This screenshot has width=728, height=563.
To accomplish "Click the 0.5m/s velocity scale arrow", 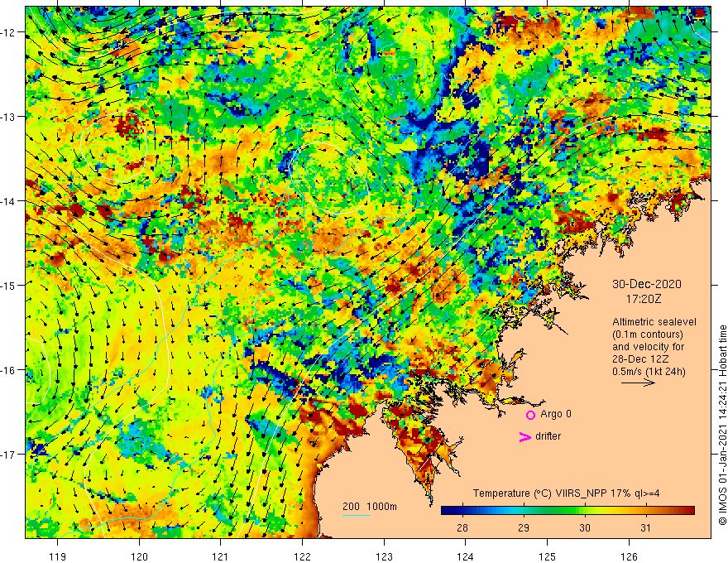I will (x=638, y=383).
